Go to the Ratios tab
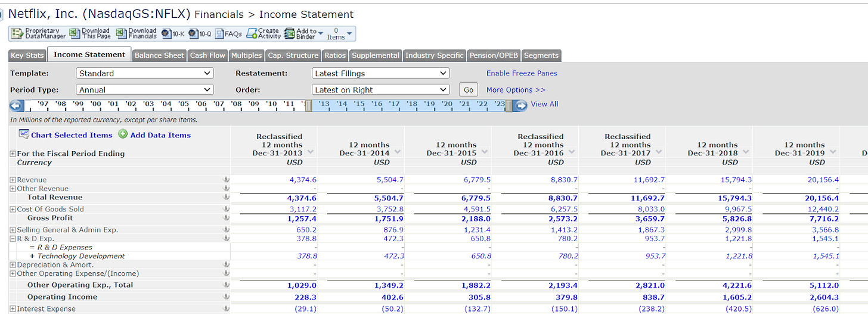The width and height of the screenshot is (868, 314). [335, 56]
